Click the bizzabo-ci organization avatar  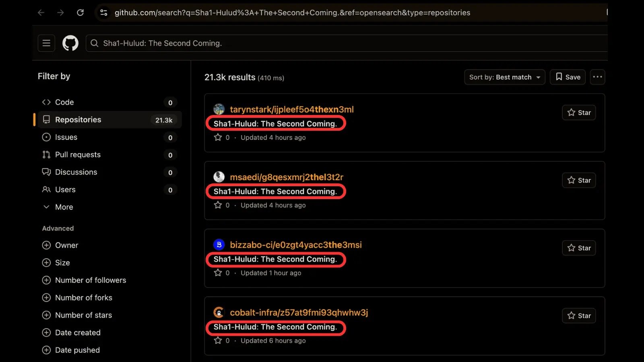[x=219, y=245]
